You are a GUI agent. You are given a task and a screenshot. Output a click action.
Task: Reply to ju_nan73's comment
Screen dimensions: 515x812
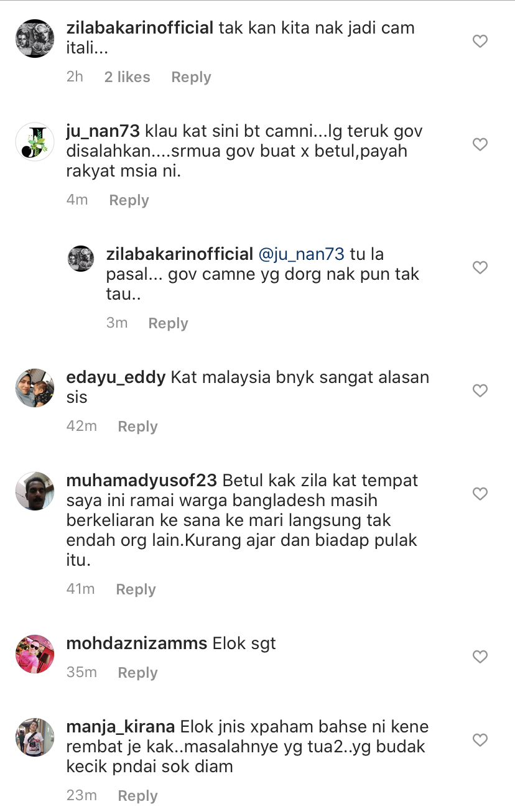129,200
